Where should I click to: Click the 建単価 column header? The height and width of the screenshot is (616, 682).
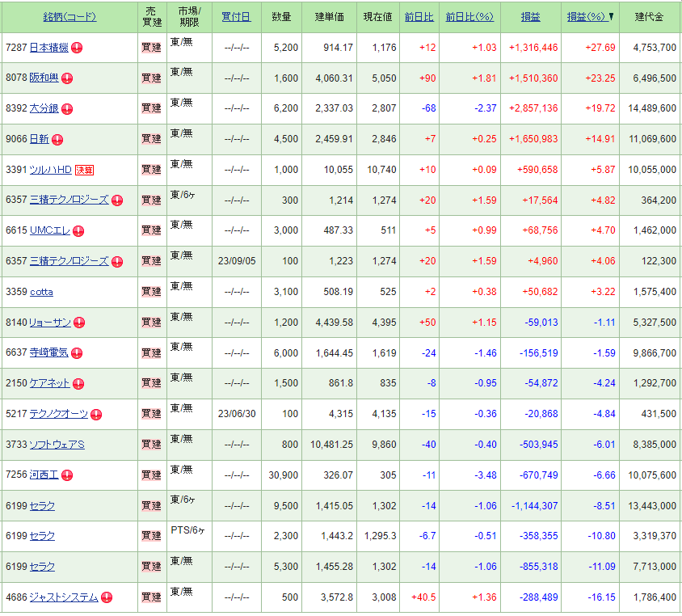(329, 17)
